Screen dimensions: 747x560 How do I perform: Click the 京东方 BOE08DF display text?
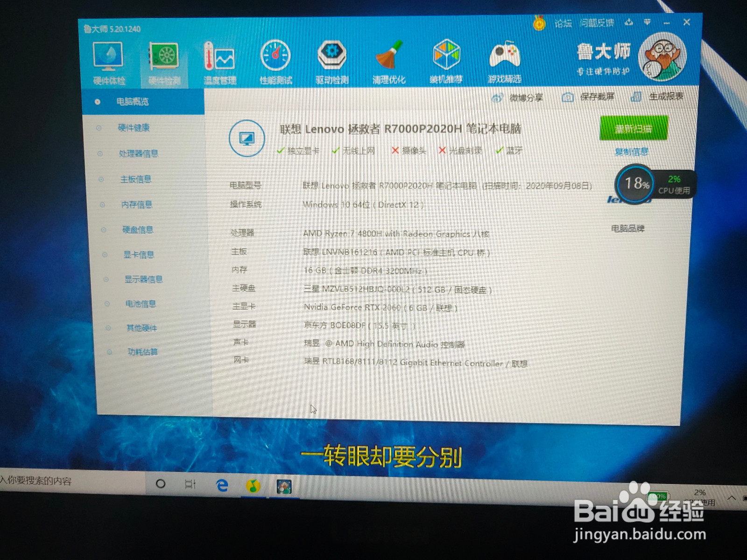point(359,325)
